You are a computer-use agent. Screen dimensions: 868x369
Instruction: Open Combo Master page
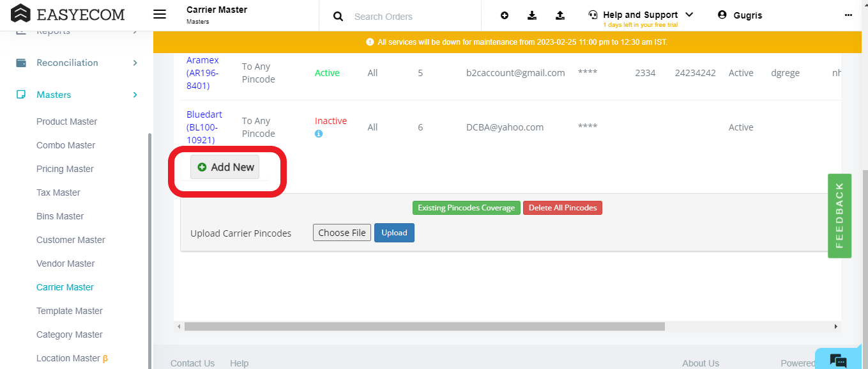click(x=66, y=145)
